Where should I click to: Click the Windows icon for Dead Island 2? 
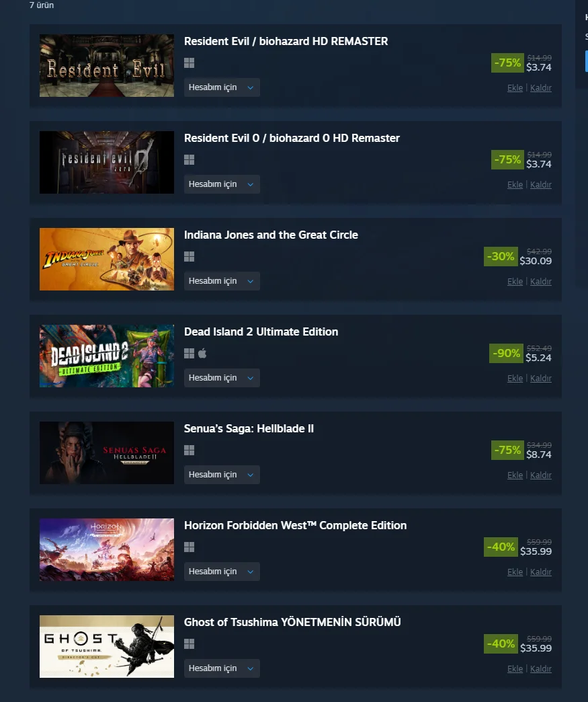[x=189, y=353]
